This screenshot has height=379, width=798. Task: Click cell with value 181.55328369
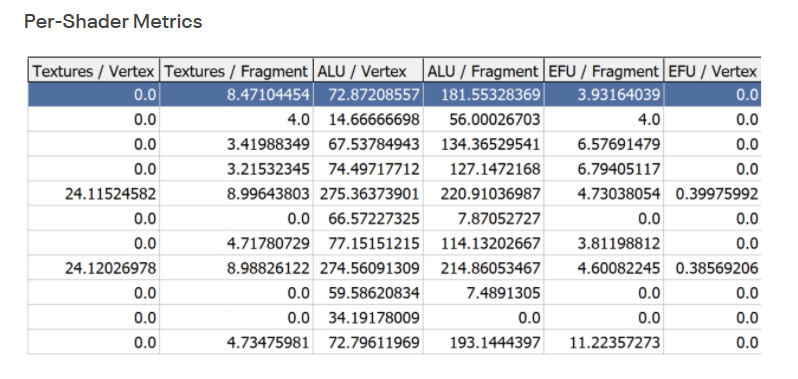coord(483,95)
